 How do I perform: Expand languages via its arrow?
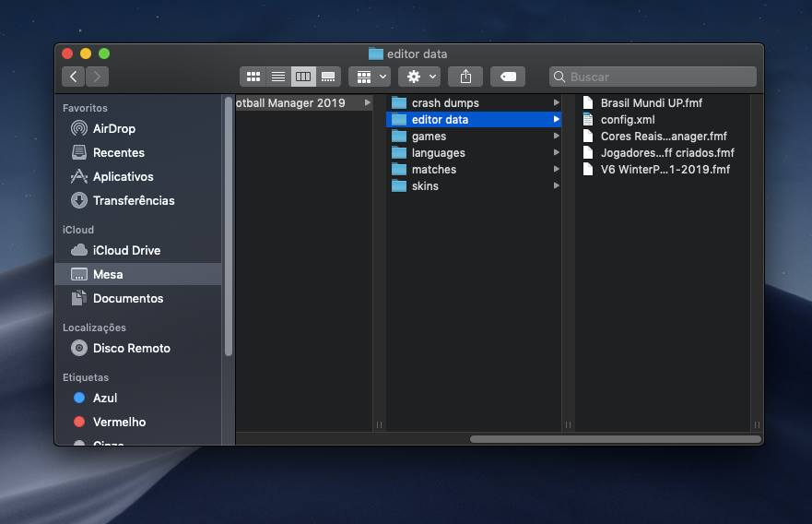pos(556,152)
